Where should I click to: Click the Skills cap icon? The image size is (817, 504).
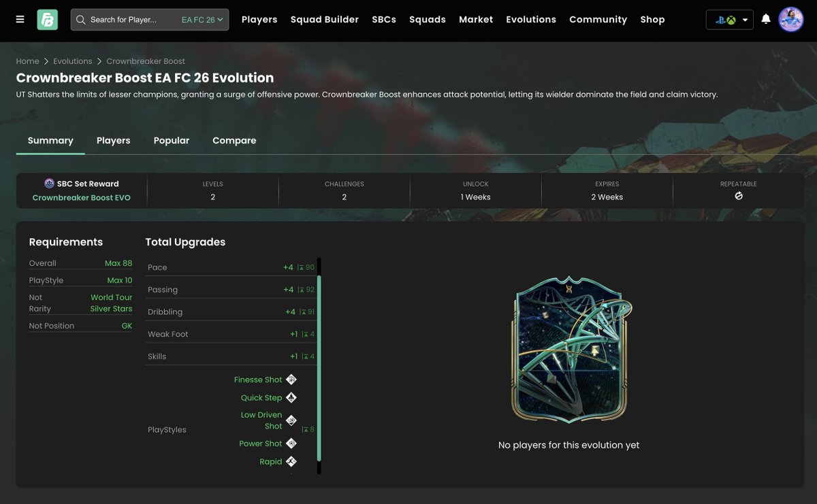[x=305, y=356]
